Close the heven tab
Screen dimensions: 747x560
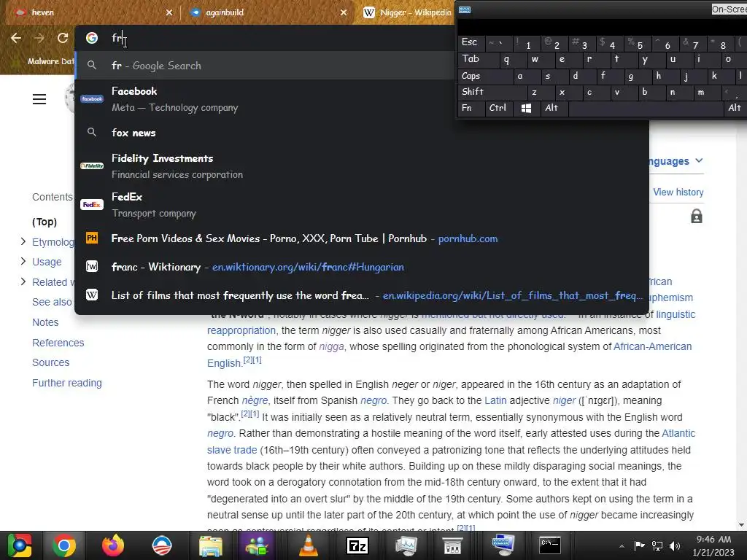[169, 12]
